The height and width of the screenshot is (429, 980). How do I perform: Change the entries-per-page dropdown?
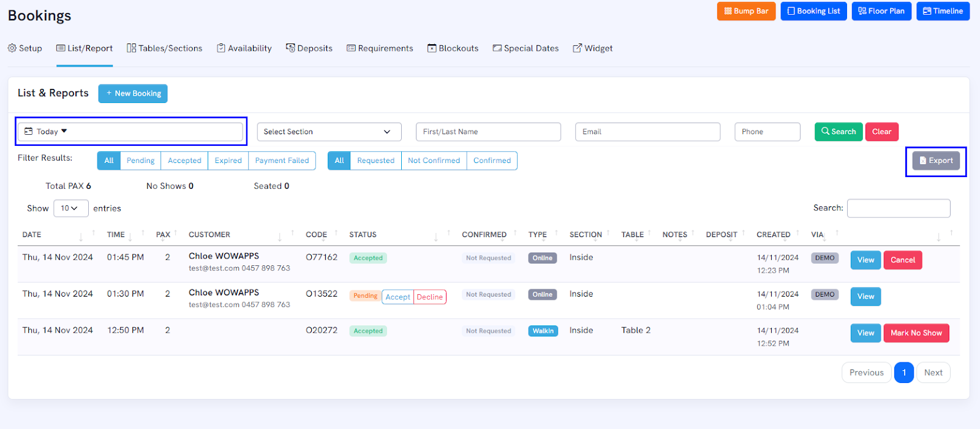(x=70, y=208)
